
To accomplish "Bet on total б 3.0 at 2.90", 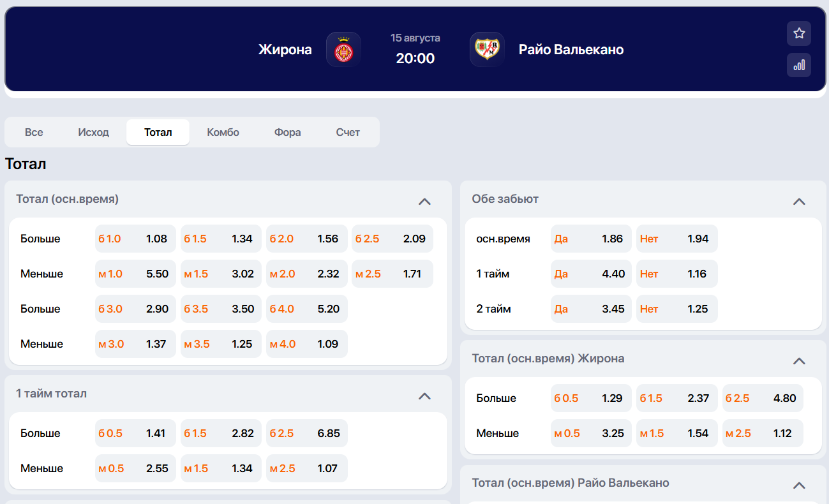I will tap(135, 309).
